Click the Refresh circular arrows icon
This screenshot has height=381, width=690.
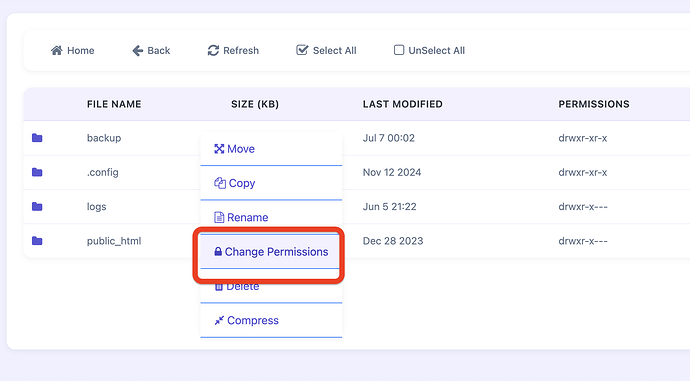tap(213, 51)
